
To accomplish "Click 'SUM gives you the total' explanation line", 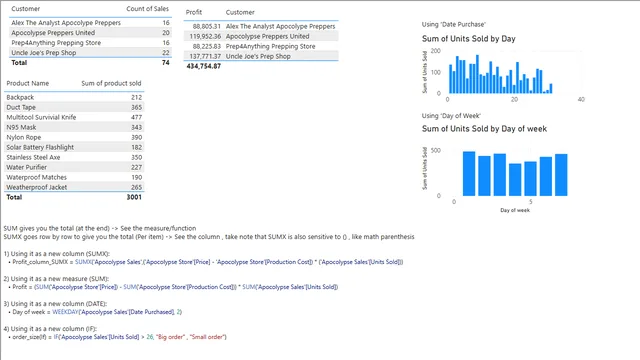I will tap(100, 228).
